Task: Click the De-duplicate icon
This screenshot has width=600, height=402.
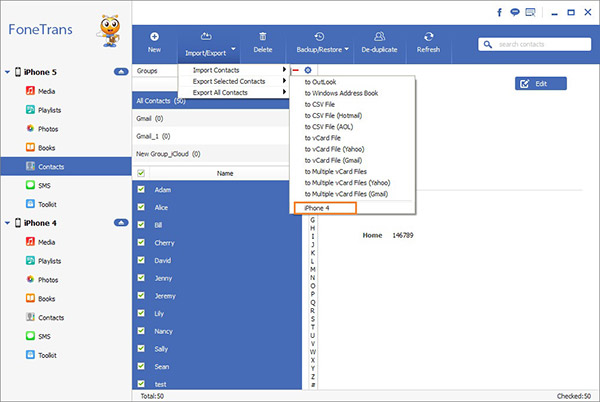Action: 379,36
